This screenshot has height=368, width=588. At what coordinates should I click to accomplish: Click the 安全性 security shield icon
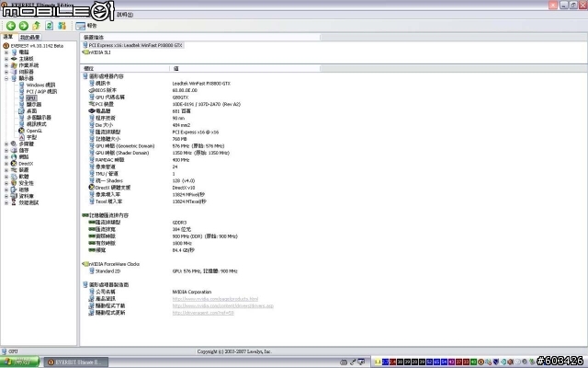(14, 183)
